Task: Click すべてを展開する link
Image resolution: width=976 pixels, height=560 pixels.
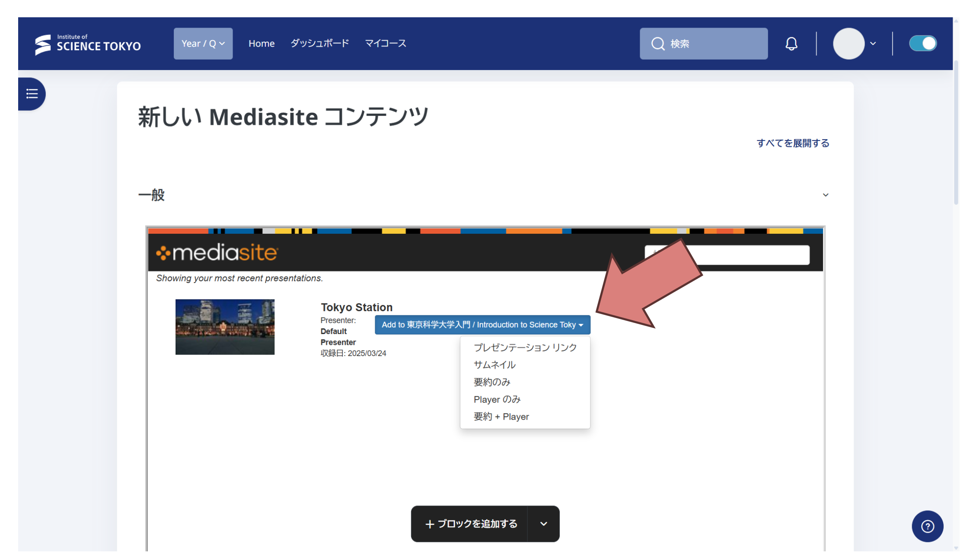Action: click(x=793, y=143)
